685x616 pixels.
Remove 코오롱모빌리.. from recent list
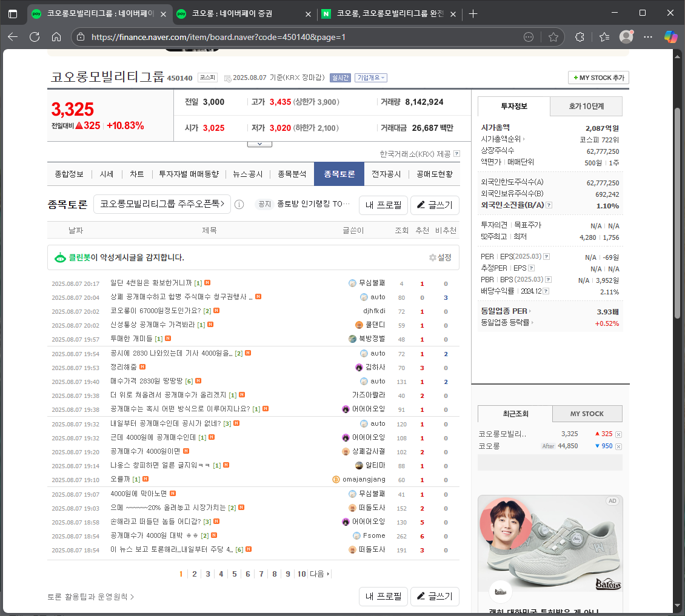(x=618, y=434)
